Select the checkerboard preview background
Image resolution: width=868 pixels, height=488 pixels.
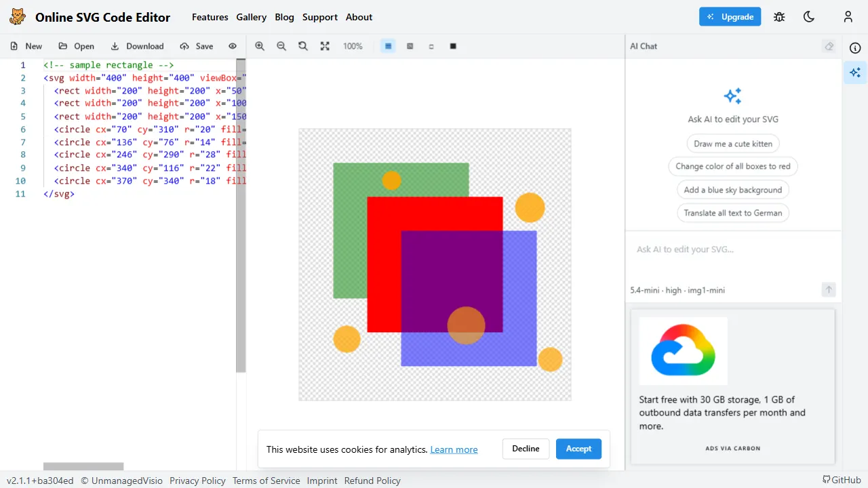410,46
